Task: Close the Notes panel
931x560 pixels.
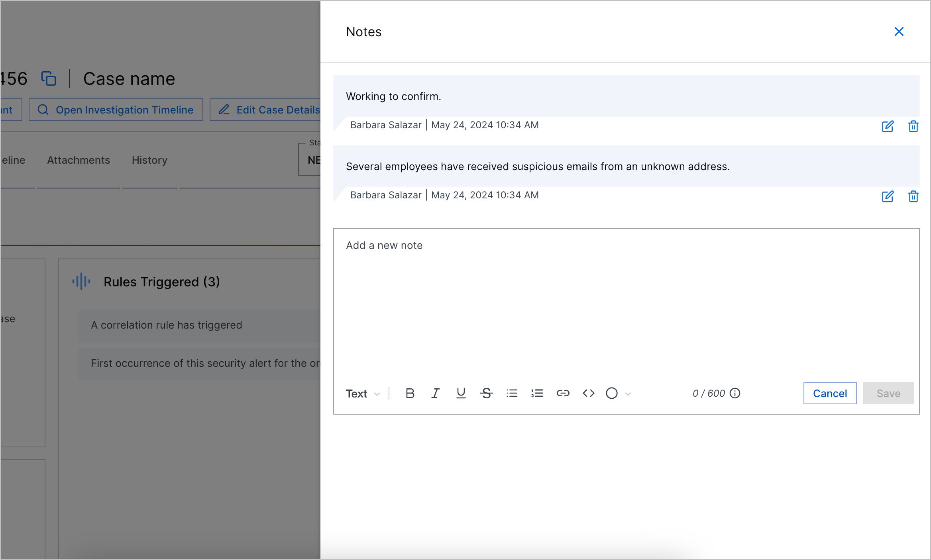Action: point(899,31)
